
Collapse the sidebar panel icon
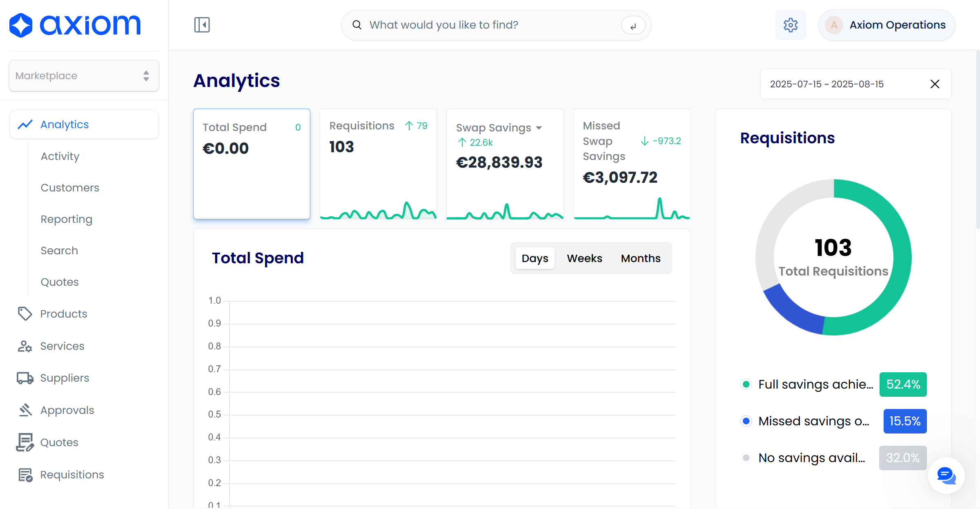[202, 25]
